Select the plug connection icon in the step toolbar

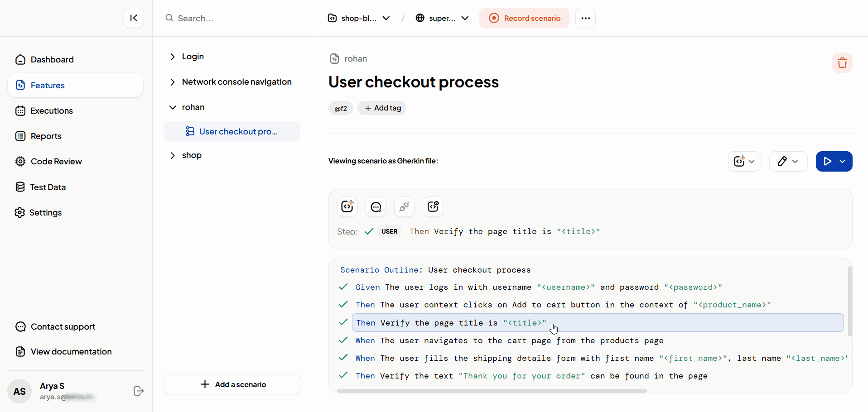[x=404, y=206]
